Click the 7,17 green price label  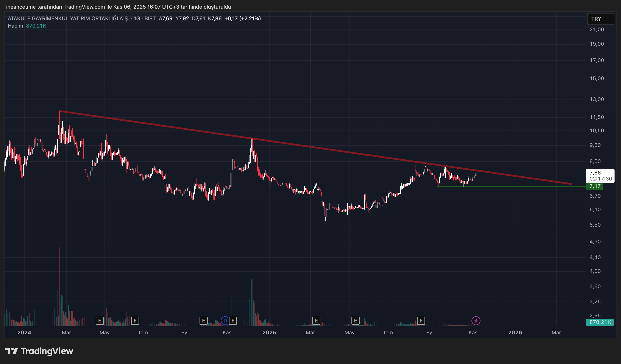595,186
